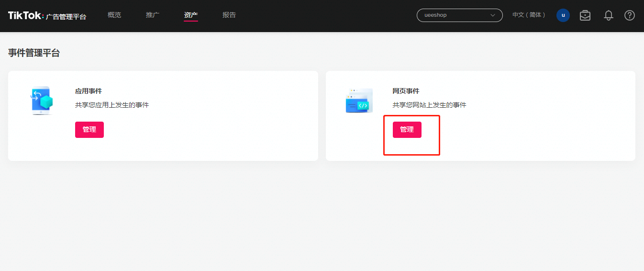Click the 应用事件 phone app icon
The width and height of the screenshot is (644, 271).
pyautogui.click(x=41, y=101)
